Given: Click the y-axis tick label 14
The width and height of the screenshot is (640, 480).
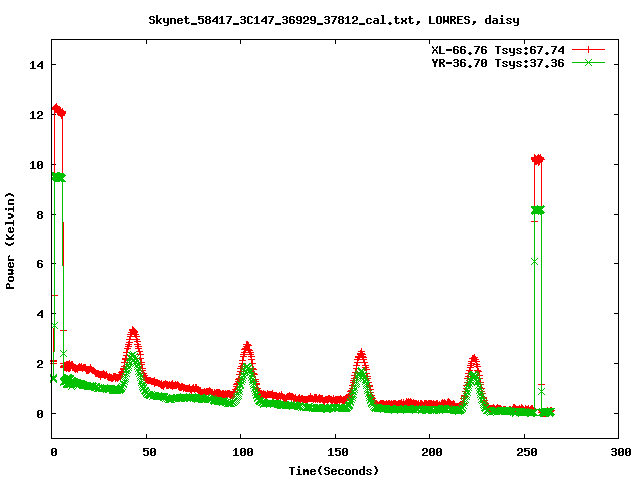Looking at the screenshot, I should tap(36, 65).
